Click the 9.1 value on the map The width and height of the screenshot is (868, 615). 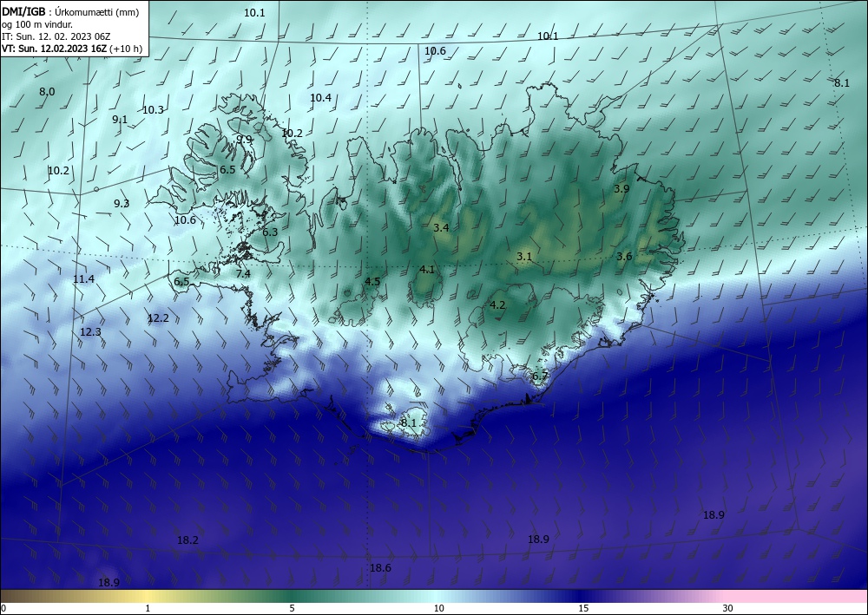coord(120,120)
